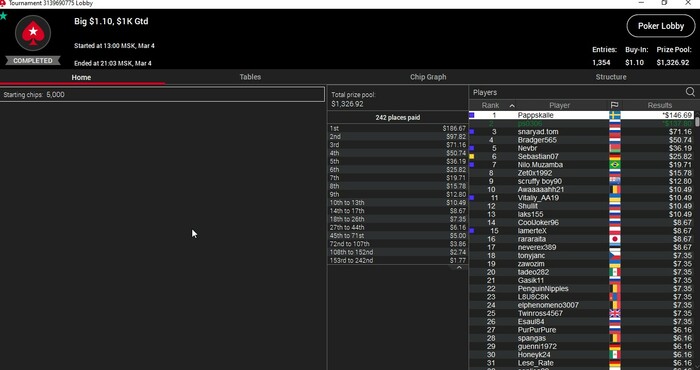Select player neverex389 in the list
The height and width of the screenshot is (370, 700).
point(581,247)
